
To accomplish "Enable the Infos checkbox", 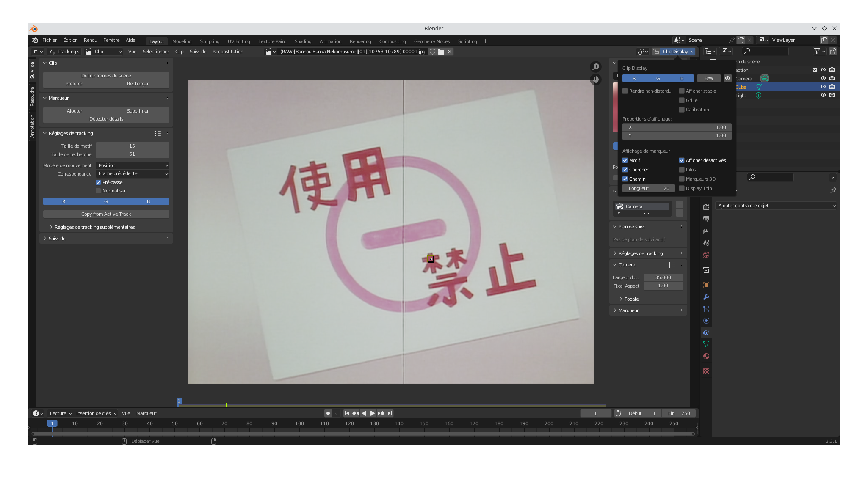I will (682, 170).
